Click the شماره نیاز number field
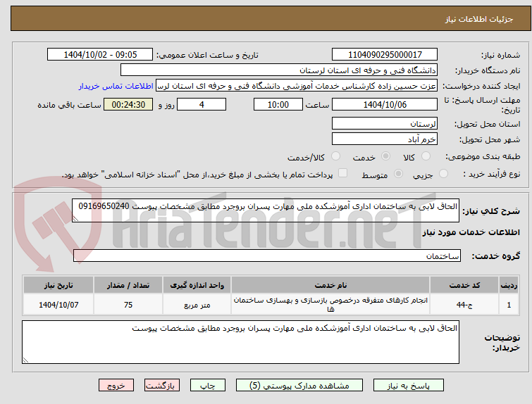This screenshot has height=404, width=532. [x=385, y=55]
